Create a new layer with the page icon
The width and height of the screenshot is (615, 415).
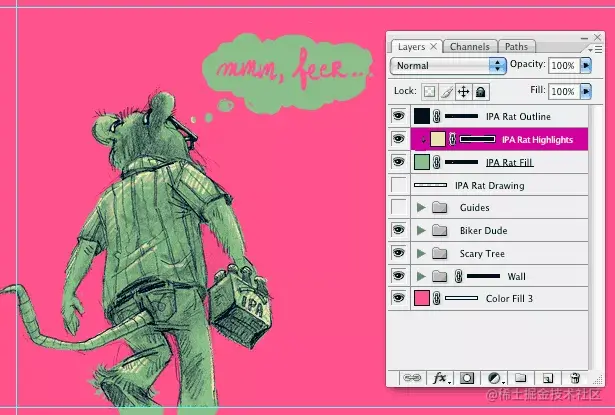click(x=548, y=378)
